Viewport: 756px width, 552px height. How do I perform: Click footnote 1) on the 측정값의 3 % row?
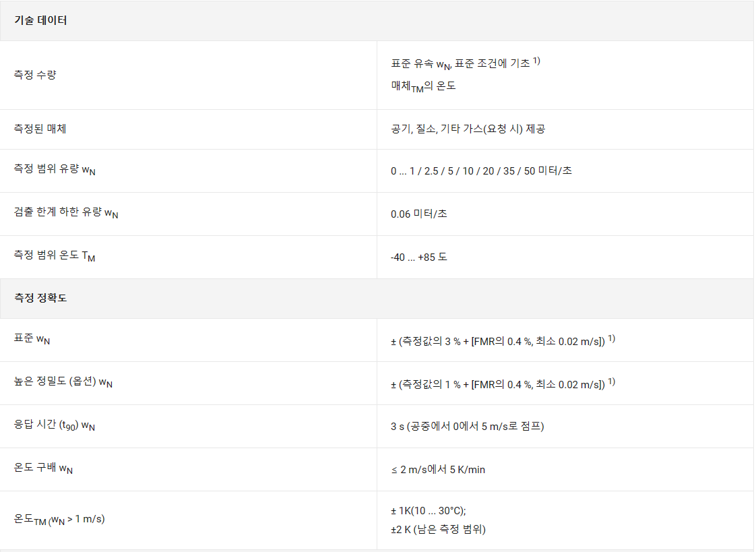click(612, 339)
